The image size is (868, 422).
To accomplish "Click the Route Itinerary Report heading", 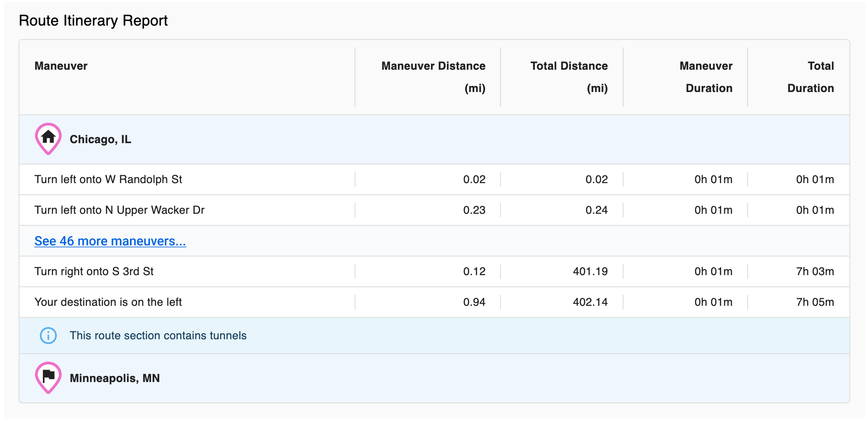I will pos(93,20).
